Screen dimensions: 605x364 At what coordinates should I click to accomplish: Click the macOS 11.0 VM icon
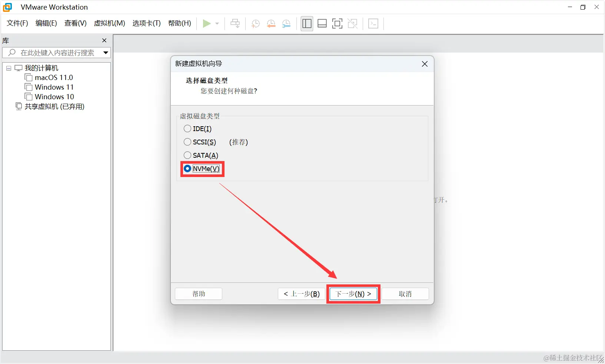click(x=29, y=77)
